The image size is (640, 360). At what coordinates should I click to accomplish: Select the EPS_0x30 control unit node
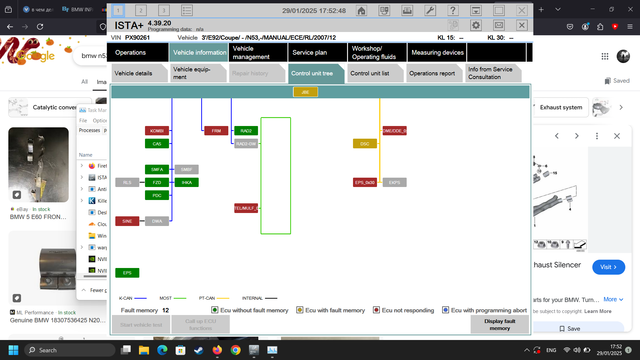point(365,182)
